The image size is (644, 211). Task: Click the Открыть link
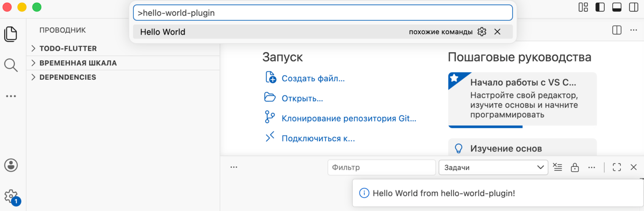click(x=302, y=98)
